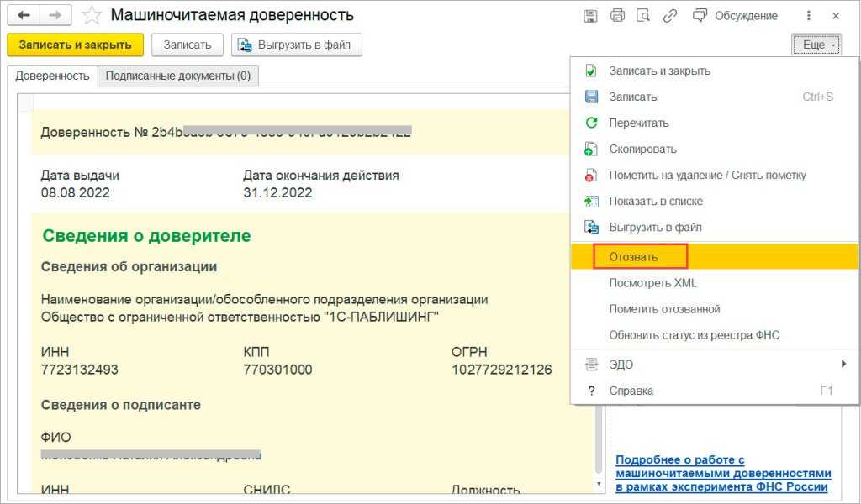861x504 pixels.
Task: Select Обновить статус из реестра ФНС
Action: [x=694, y=335]
